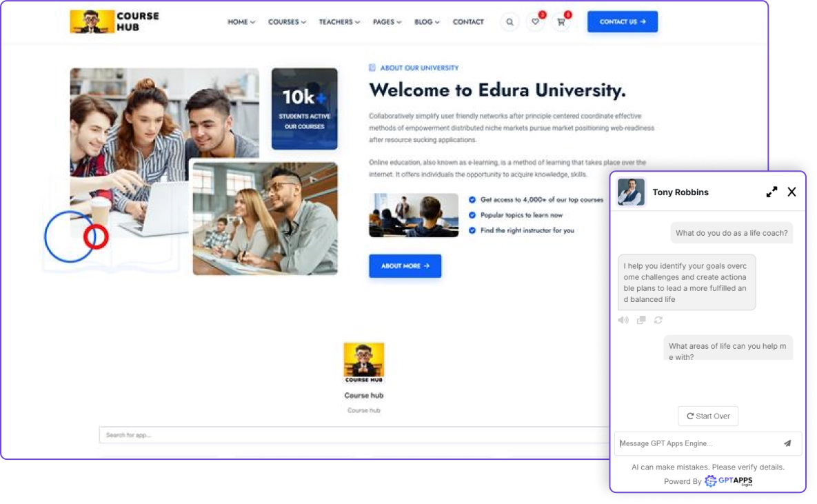Click the Start Over chat button

pos(708,416)
